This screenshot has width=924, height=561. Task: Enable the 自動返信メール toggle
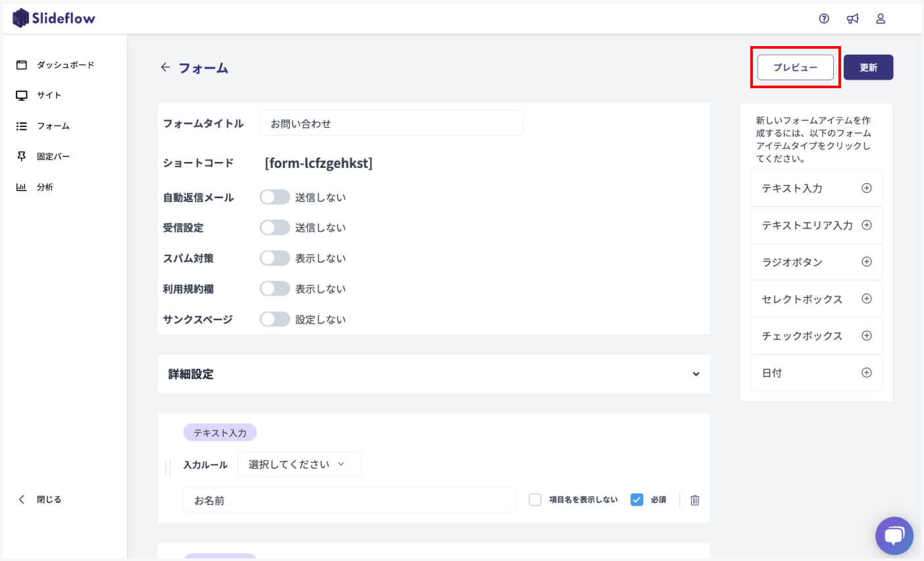click(x=274, y=197)
